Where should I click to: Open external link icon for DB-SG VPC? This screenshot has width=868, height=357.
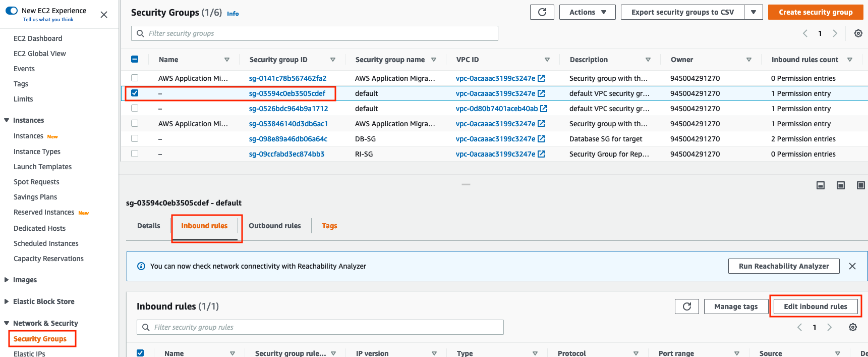tap(541, 139)
